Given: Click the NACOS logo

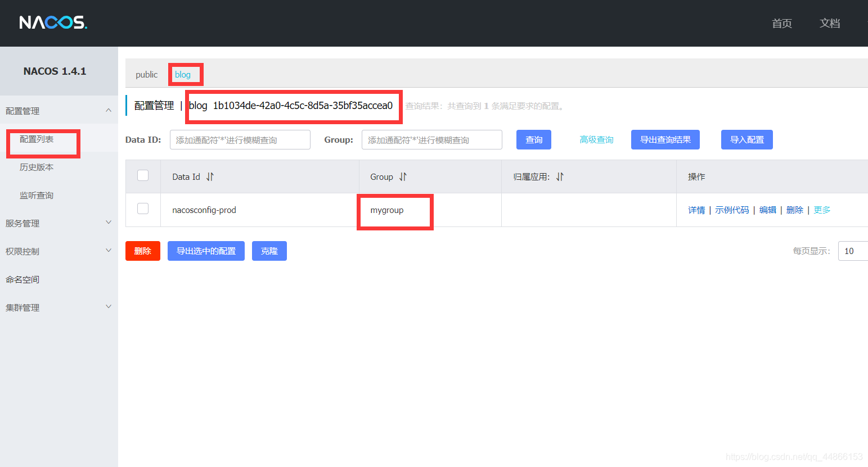Looking at the screenshot, I should pyautogui.click(x=53, y=22).
